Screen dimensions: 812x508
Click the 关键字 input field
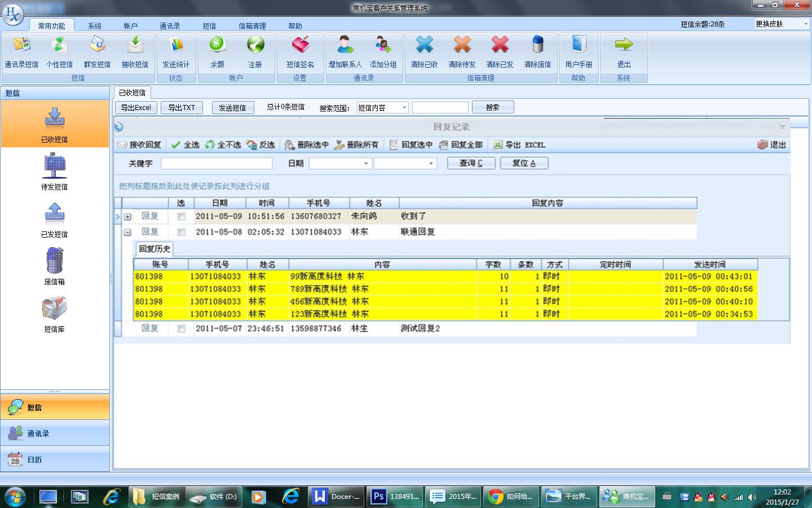(217, 164)
